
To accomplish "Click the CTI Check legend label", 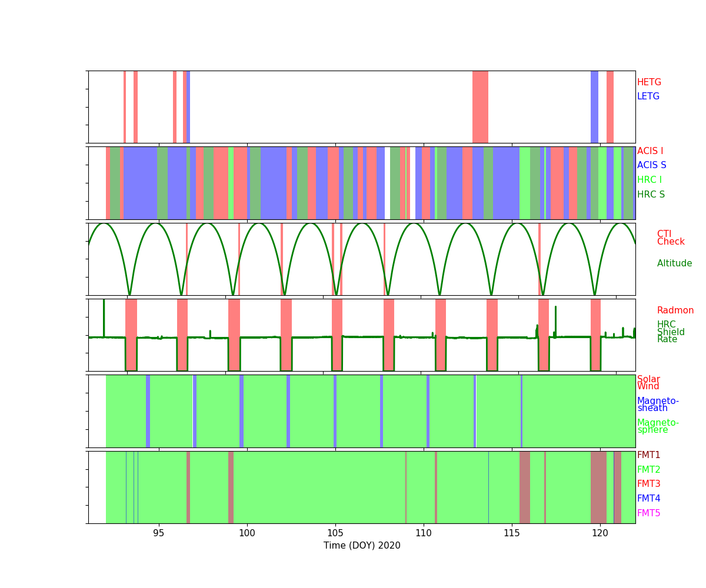I will [671, 238].
